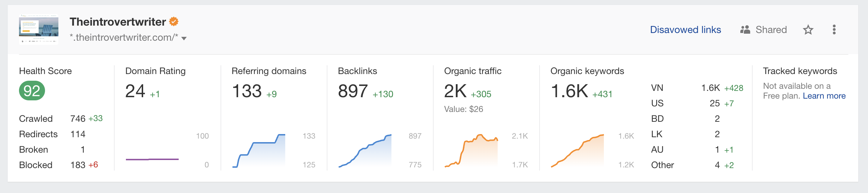Click the Referring domains blue chart
Image resolution: width=868 pixels, height=193 pixels.
[x=259, y=151]
